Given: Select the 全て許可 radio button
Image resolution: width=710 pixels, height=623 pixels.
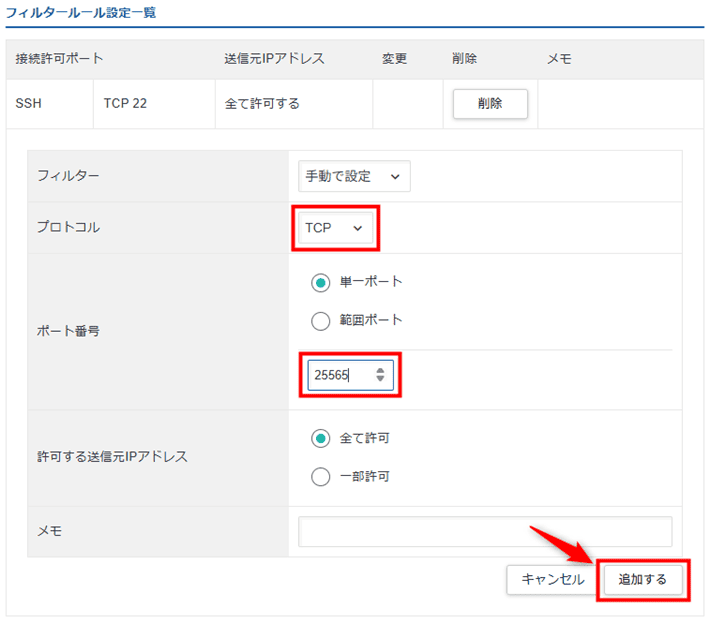Looking at the screenshot, I should coord(321,438).
